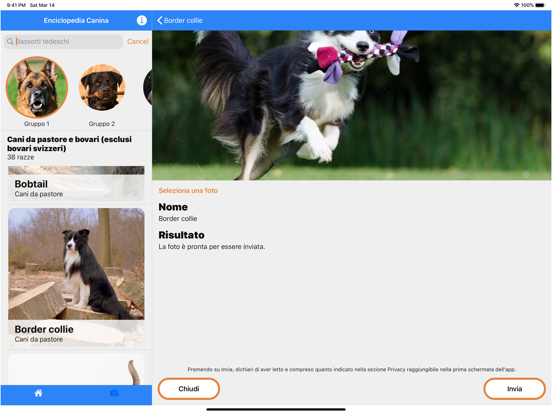
Task: Click 'La foto è pronta per essere inviata' text
Action: (x=212, y=247)
